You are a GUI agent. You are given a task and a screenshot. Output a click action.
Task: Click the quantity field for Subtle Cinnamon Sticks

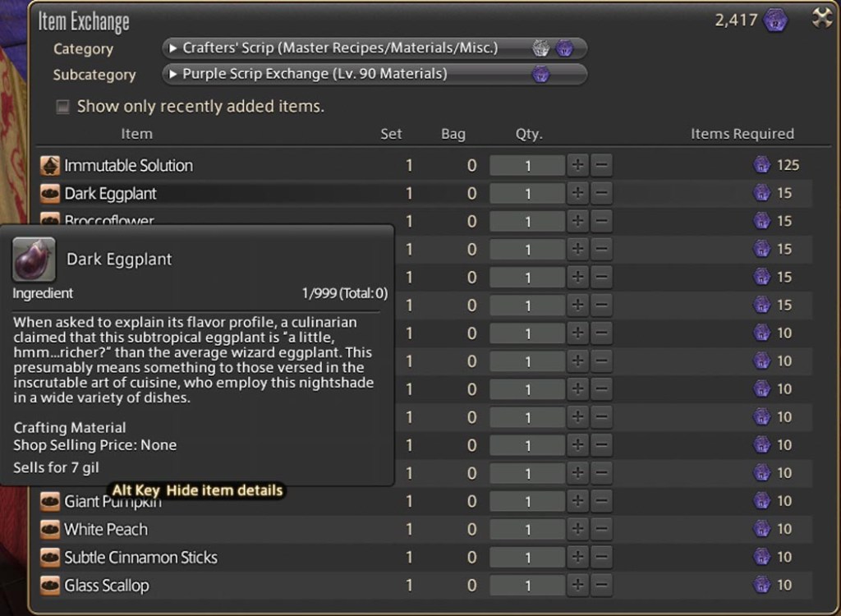tap(527, 558)
